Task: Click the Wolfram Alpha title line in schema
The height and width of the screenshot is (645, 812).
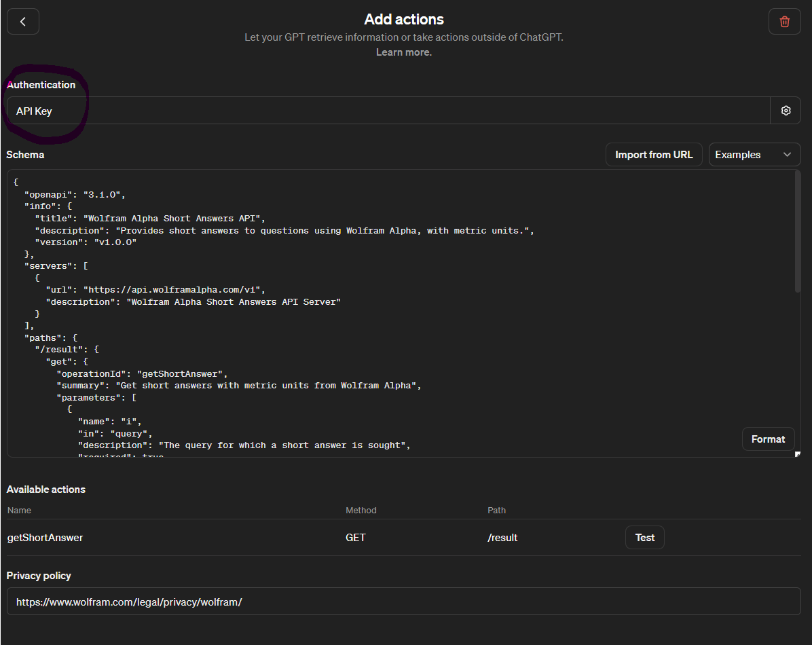Action: [150, 219]
